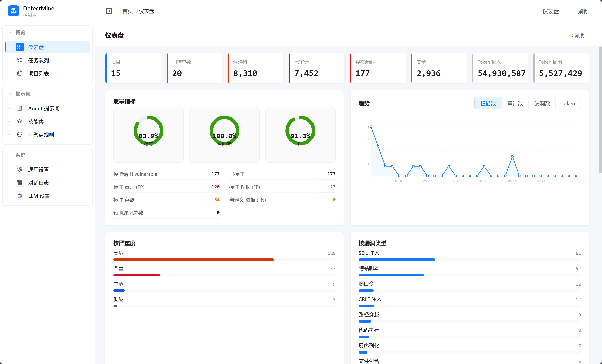This screenshot has height=364, width=602.
Task: Switch trend chart to 漏洞数
Action: tap(542, 103)
